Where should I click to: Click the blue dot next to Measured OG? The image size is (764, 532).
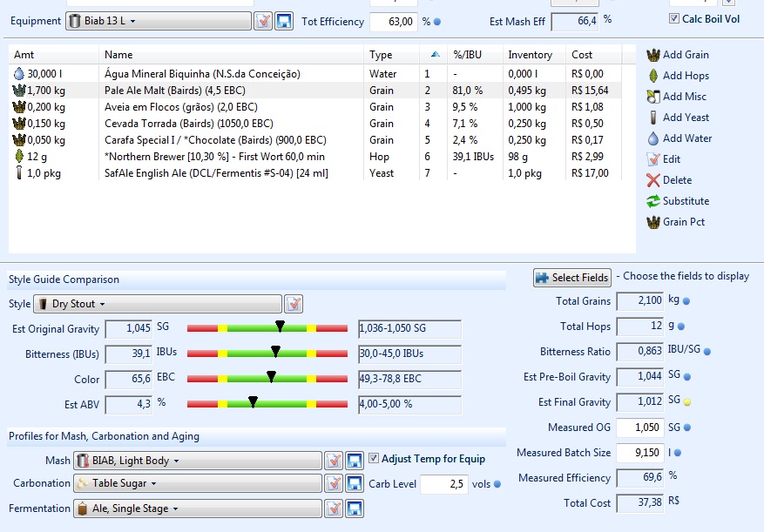click(687, 428)
